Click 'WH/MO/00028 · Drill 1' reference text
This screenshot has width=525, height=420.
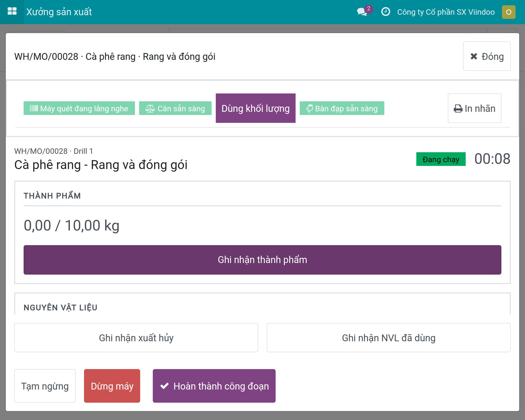tap(54, 151)
